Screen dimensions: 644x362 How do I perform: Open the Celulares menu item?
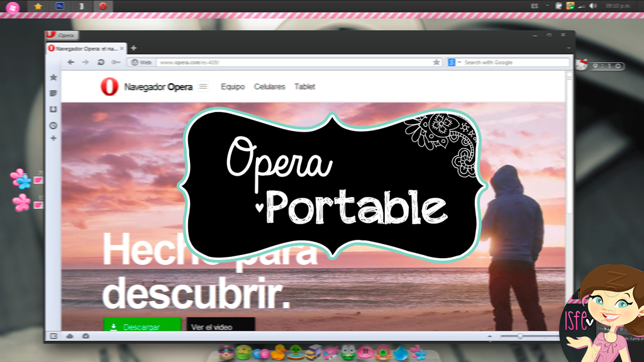pyautogui.click(x=269, y=86)
